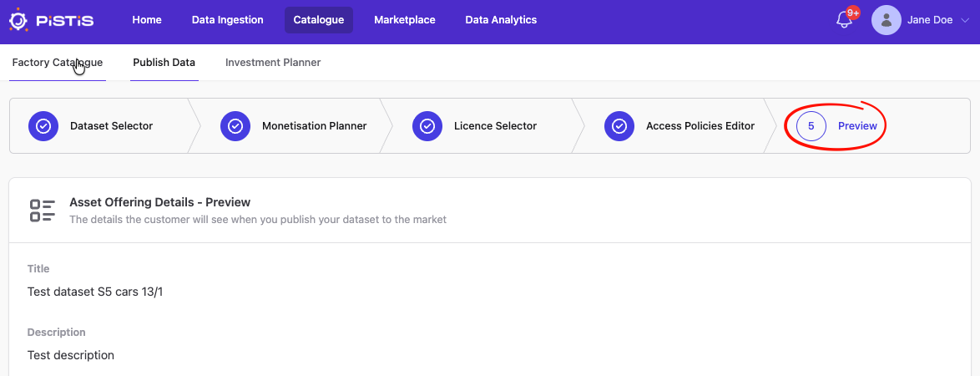The width and height of the screenshot is (980, 376).
Task: Click the PISTIS logo
Action: 51,20
